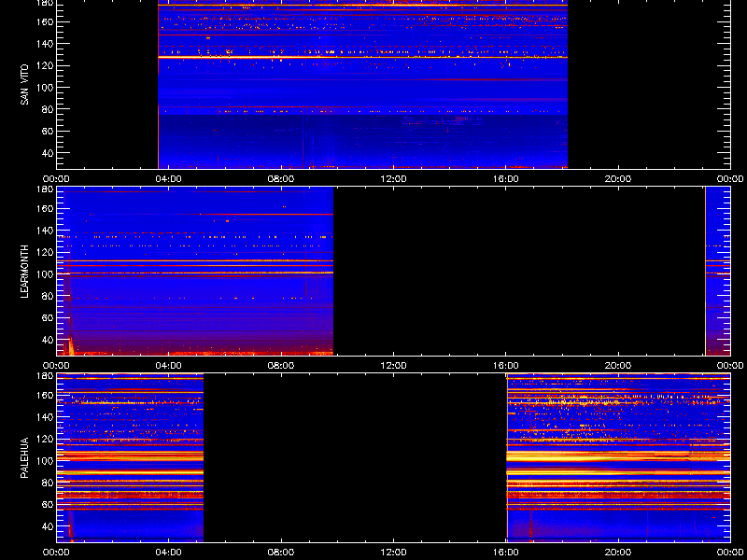Click the 120 frequency label on San Vito axis

click(x=46, y=65)
